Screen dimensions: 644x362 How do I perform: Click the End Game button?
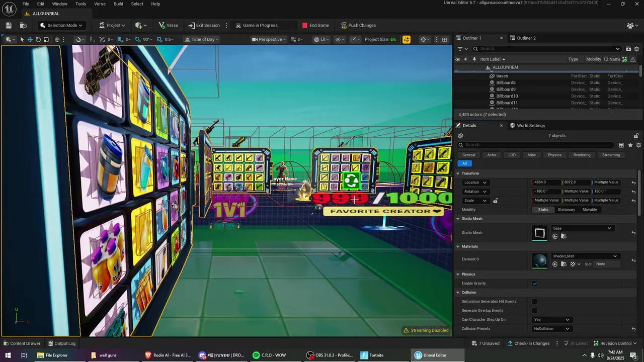pos(315,25)
